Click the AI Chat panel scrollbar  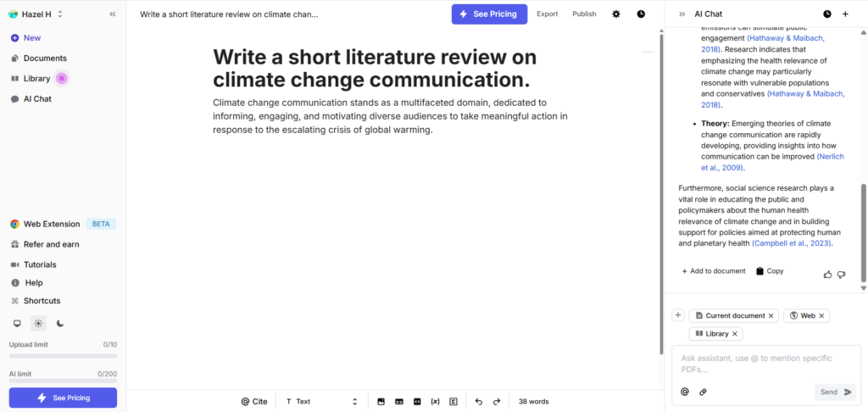(x=864, y=233)
